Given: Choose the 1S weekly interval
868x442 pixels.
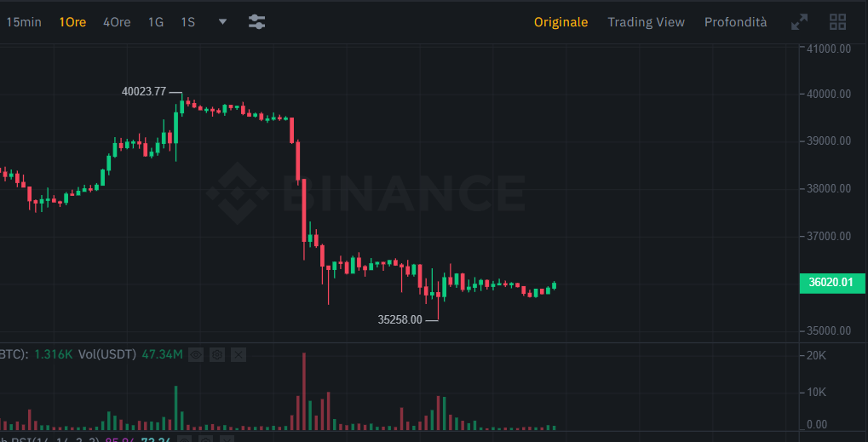Looking at the screenshot, I should 187,22.
